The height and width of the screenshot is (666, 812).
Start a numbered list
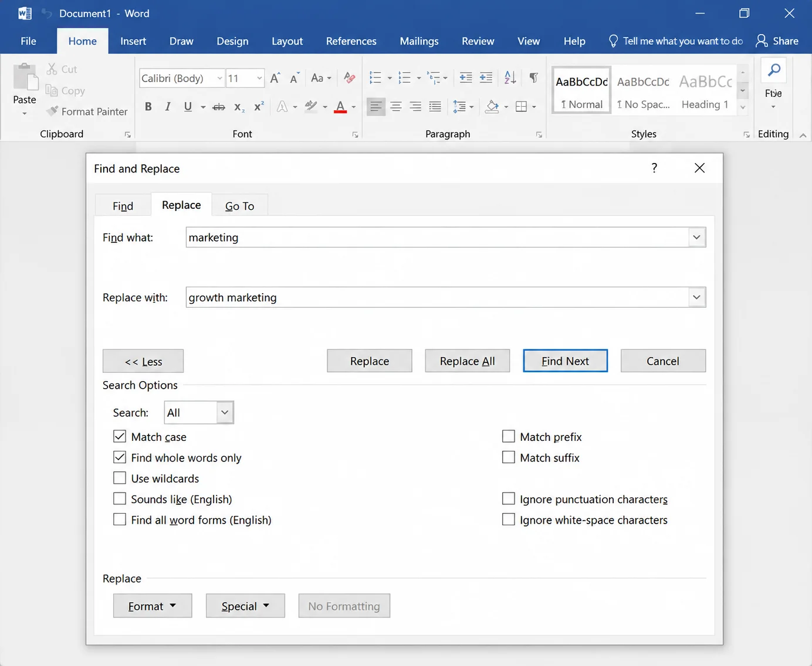pyautogui.click(x=405, y=77)
